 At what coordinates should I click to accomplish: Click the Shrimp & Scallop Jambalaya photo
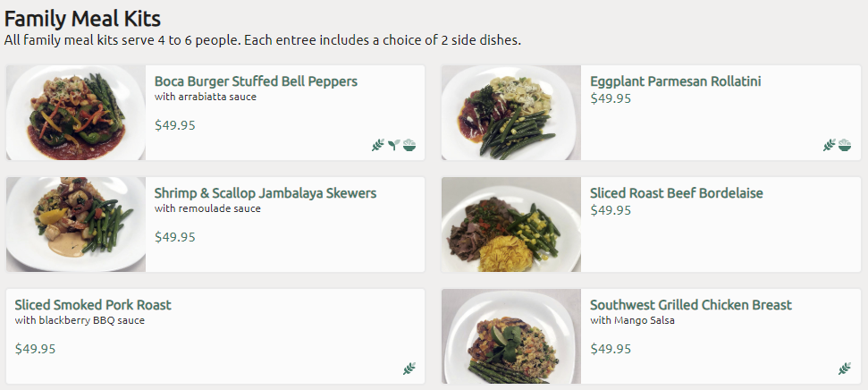[x=76, y=225]
